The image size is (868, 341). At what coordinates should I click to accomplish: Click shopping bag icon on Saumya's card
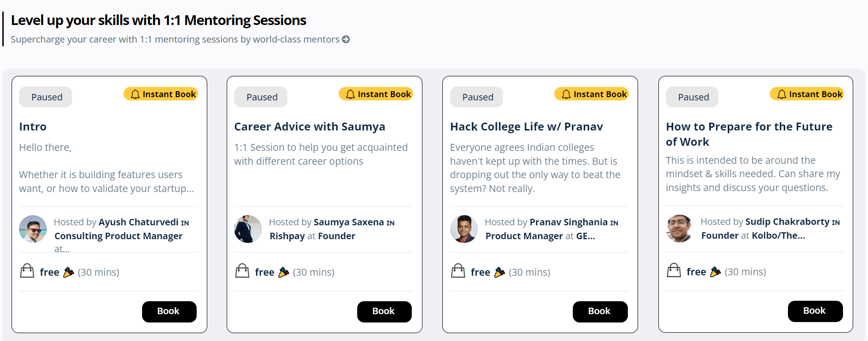coord(242,271)
